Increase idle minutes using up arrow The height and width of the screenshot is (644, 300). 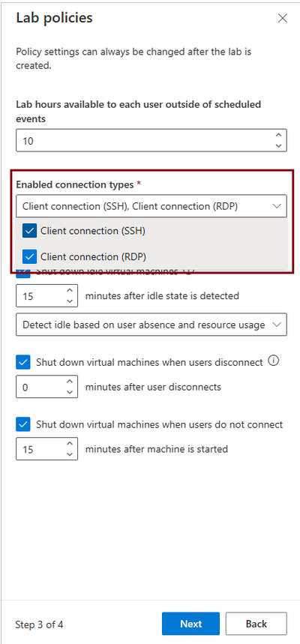70,290
